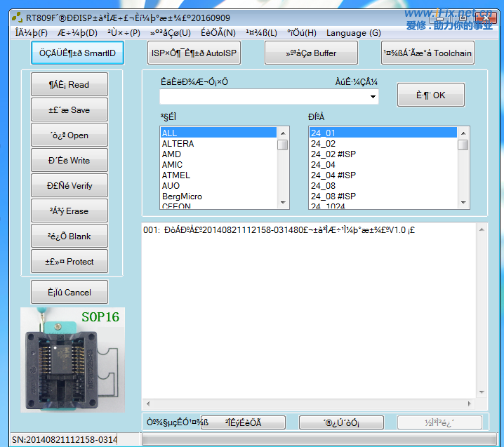Open the (F) file menu

tap(31, 33)
